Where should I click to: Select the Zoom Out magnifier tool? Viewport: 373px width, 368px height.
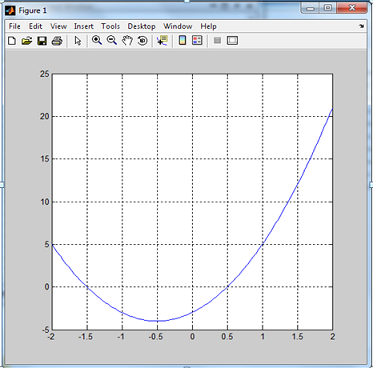tap(112, 41)
